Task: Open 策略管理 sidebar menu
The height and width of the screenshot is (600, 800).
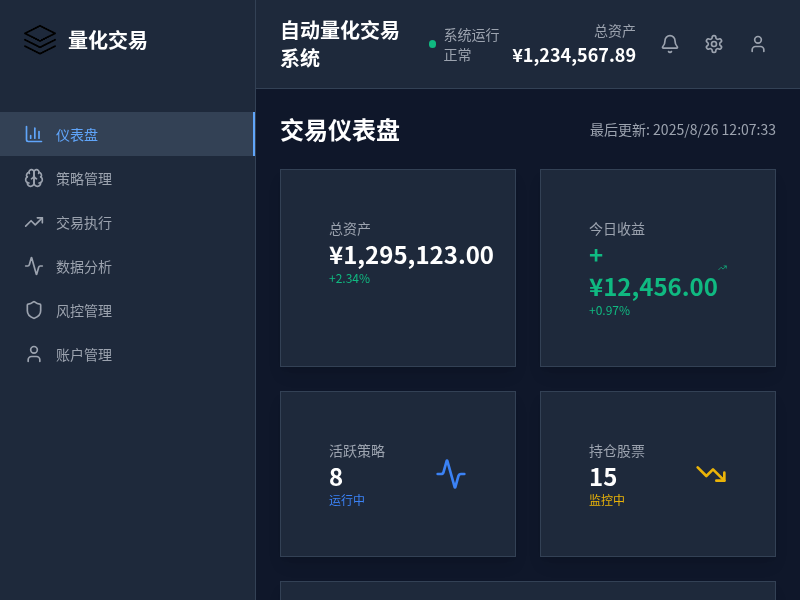Action: click(x=128, y=178)
